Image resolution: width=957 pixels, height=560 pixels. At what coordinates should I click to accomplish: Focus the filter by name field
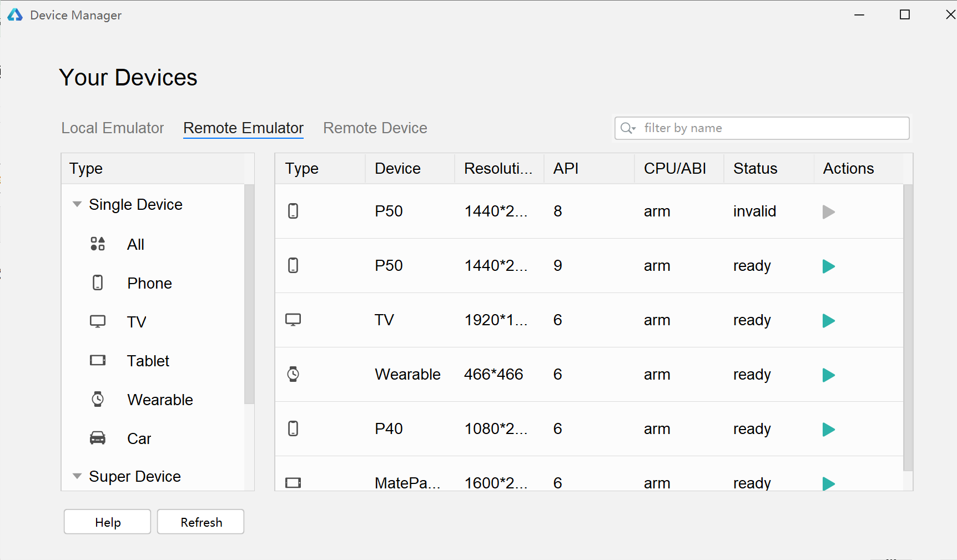coord(762,128)
